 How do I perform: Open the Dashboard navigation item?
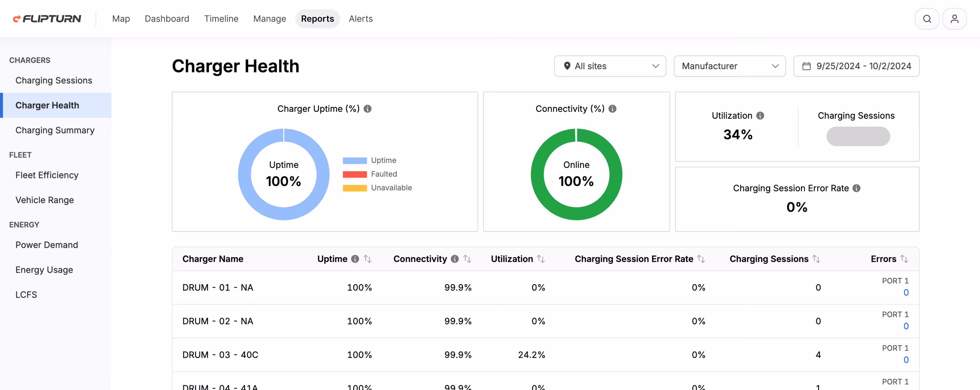(167, 19)
